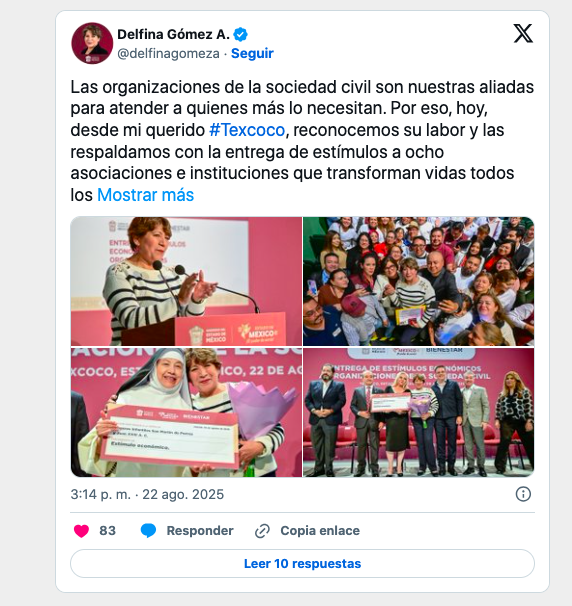Viewport: 572px width, 606px height.
Task: Click the blue reply bubble icon
Action: click(148, 531)
